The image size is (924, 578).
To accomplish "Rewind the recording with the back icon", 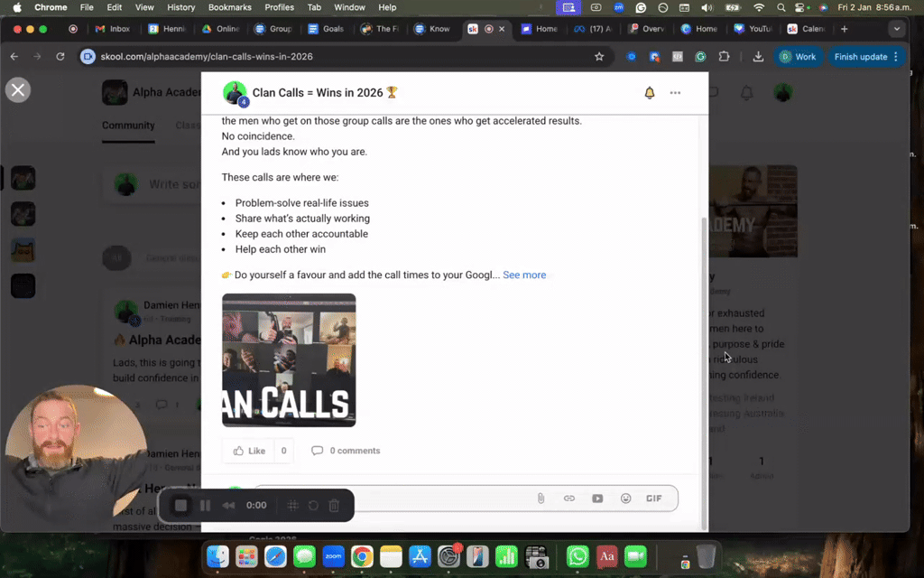I will 228,506.
